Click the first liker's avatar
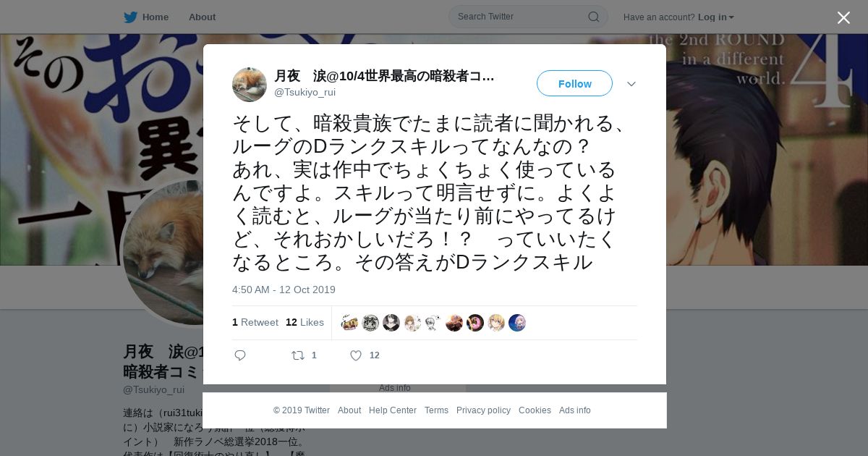Screen dimensions: 868x456 point(349,323)
